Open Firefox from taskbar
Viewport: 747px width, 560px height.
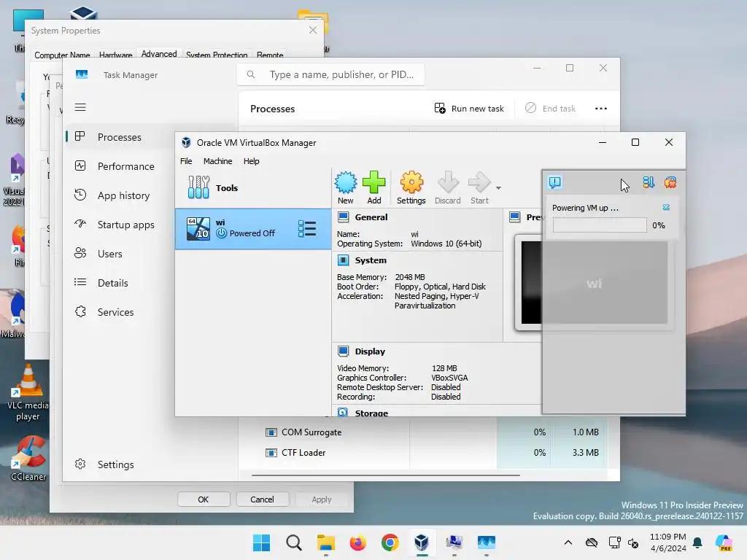click(357, 542)
